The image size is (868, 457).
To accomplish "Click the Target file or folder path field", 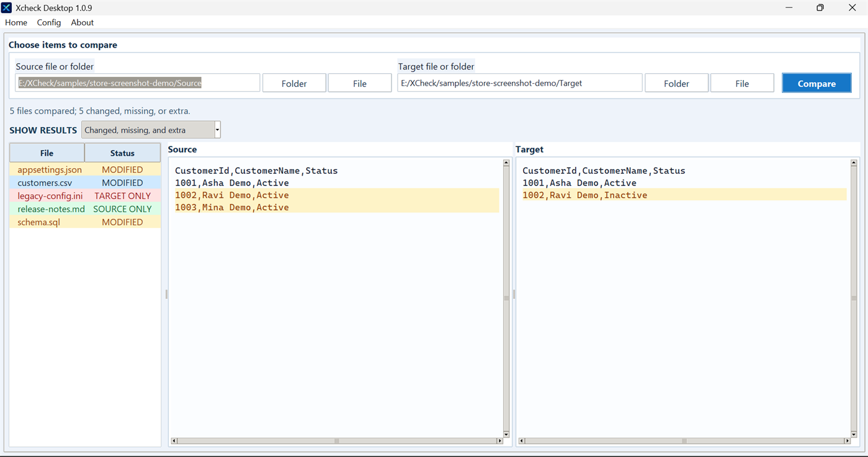I will click(x=519, y=83).
